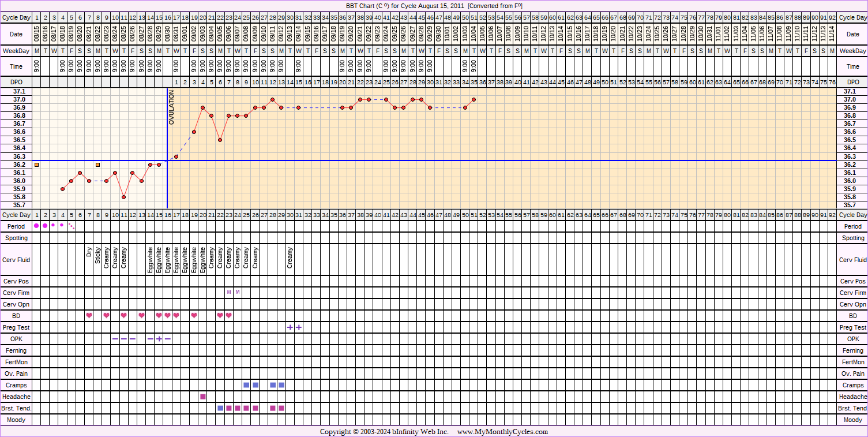
Task: Click the BD heart on cycle day 7
Action: click(89, 315)
